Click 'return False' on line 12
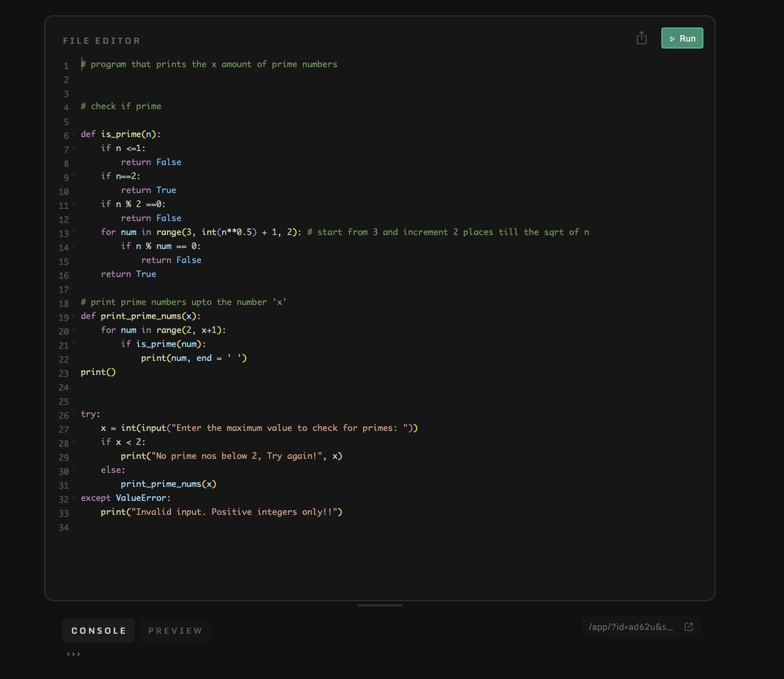Image resolution: width=784 pixels, height=679 pixels. [x=151, y=218]
